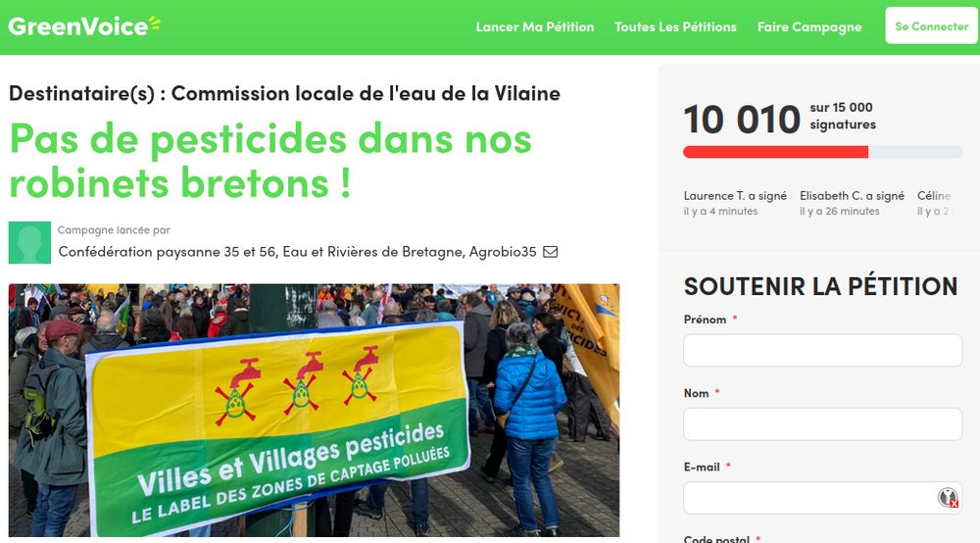Open Toutes Les Pétitions page
This screenshot has height=543, width=980.
[x=675, y=26]
